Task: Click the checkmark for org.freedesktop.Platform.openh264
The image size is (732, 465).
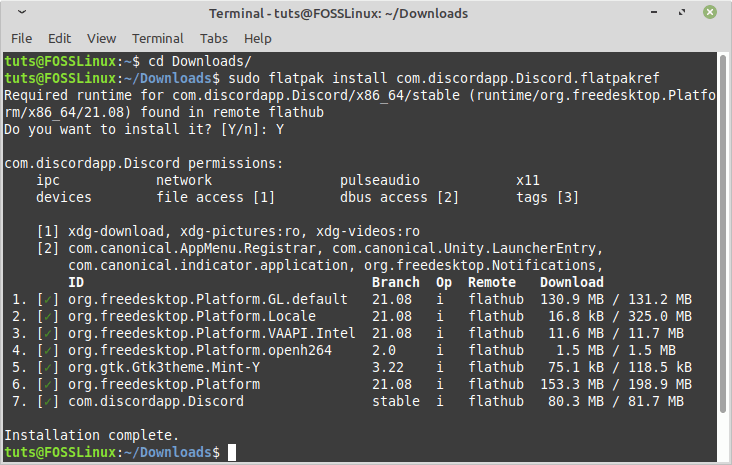Action: click(x=48, y=350)
